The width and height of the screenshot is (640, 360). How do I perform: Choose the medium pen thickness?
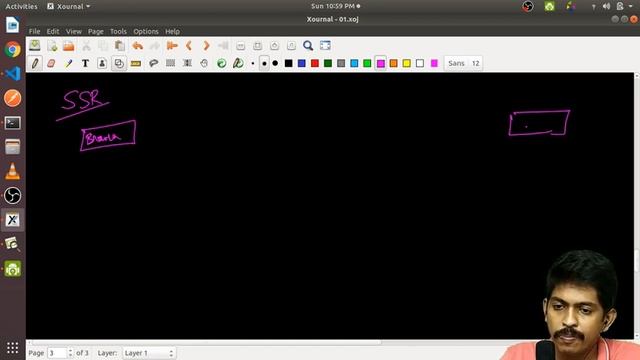264,63
